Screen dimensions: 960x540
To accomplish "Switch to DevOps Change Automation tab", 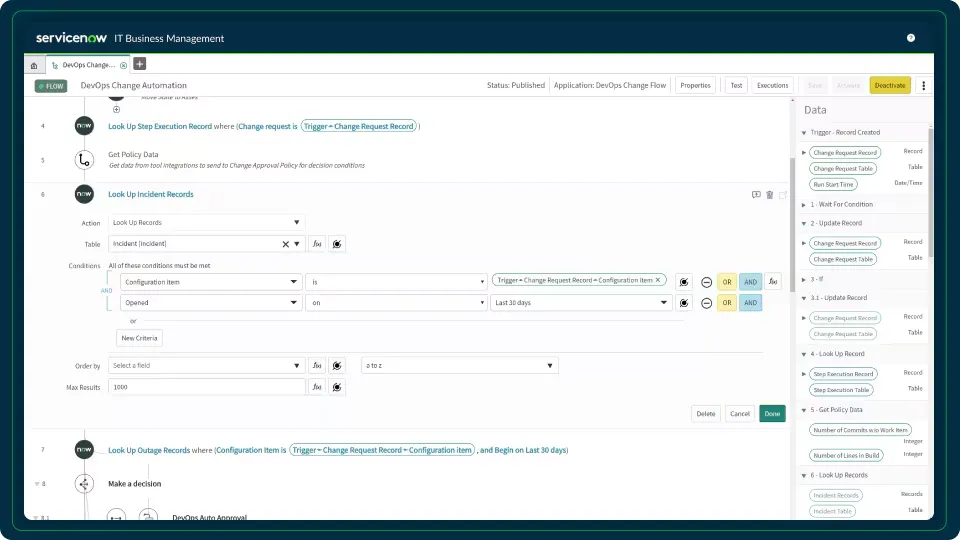I will (88, 64).
